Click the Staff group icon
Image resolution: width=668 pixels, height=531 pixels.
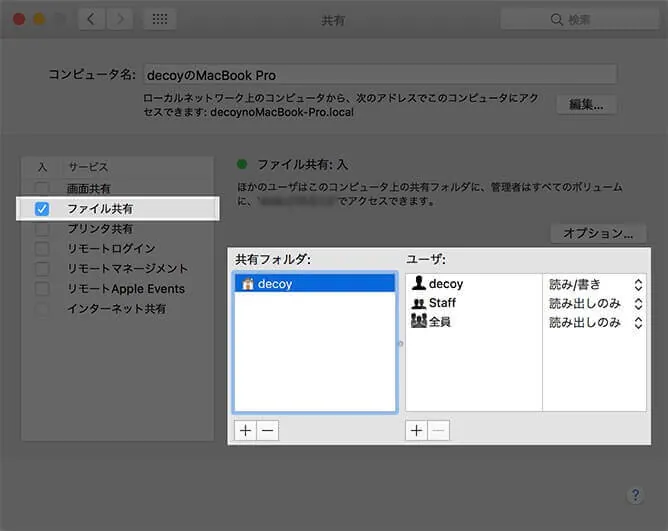click(419, 303)
